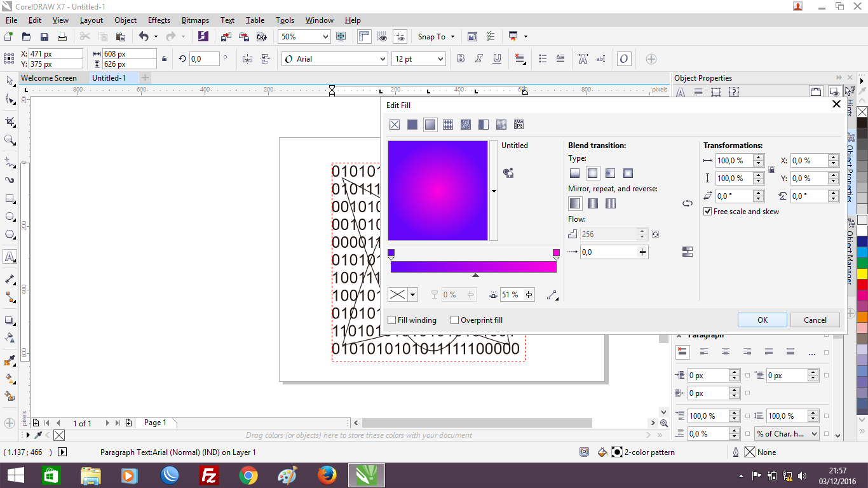Screen dimensions: 868x488
Task: Select the Ellipse tool in toolbox
Action: tap(10, 217)
